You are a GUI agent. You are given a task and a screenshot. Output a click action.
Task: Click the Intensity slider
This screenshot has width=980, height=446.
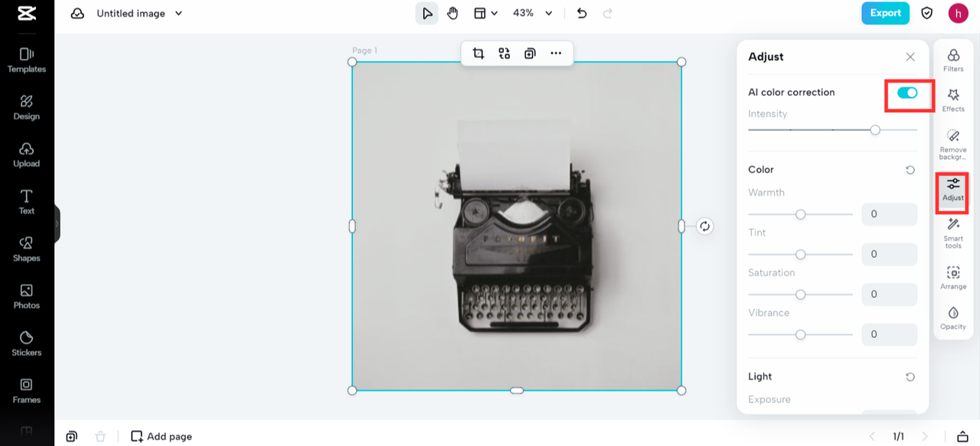pyautogui.click(x=833, y=130)
